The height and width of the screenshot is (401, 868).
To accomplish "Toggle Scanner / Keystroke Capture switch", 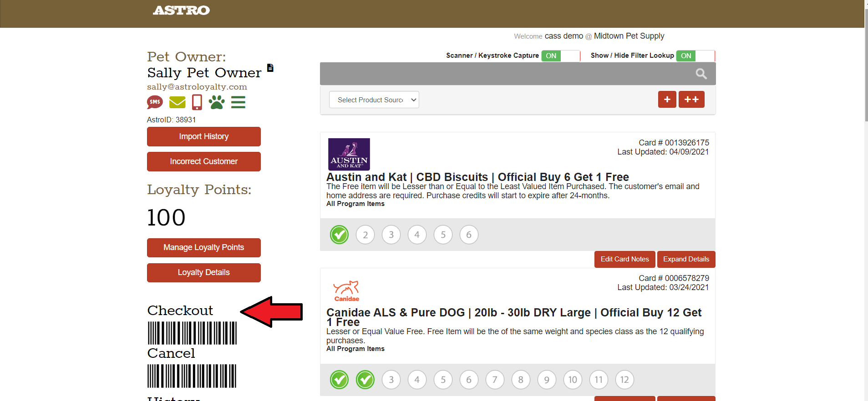I will click(x=561, y=55).
